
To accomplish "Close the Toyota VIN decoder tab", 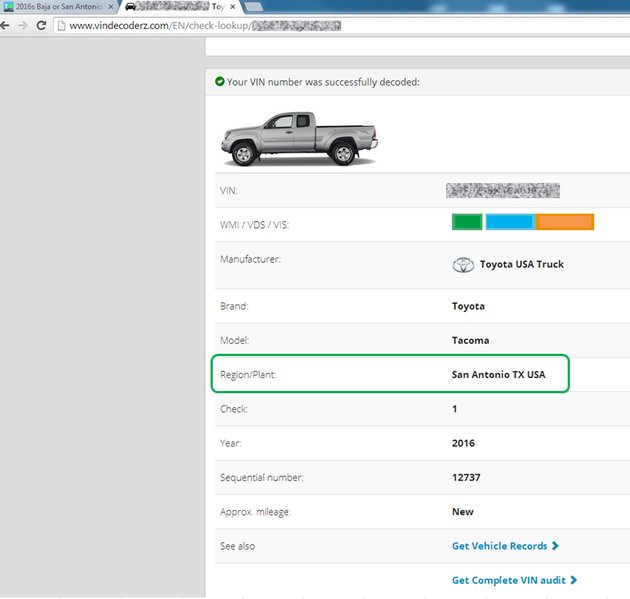I will [232, 7].
